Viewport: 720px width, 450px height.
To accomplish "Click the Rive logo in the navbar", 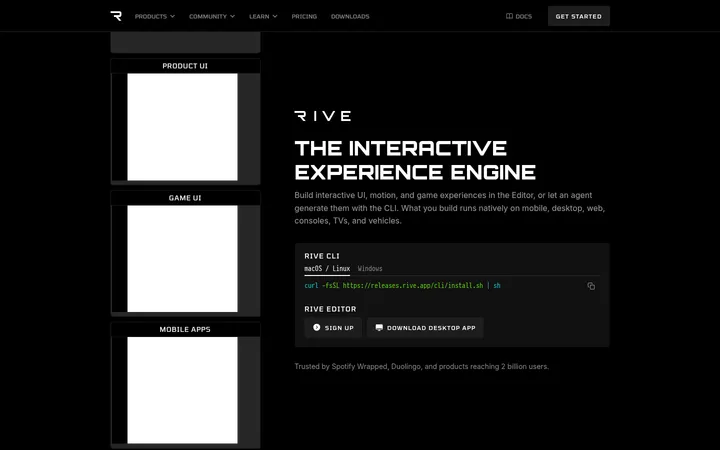I will (x=116, y=16).
